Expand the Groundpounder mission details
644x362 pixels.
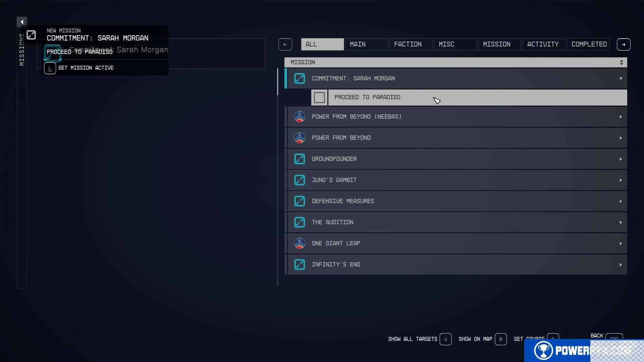click(620, 159)
